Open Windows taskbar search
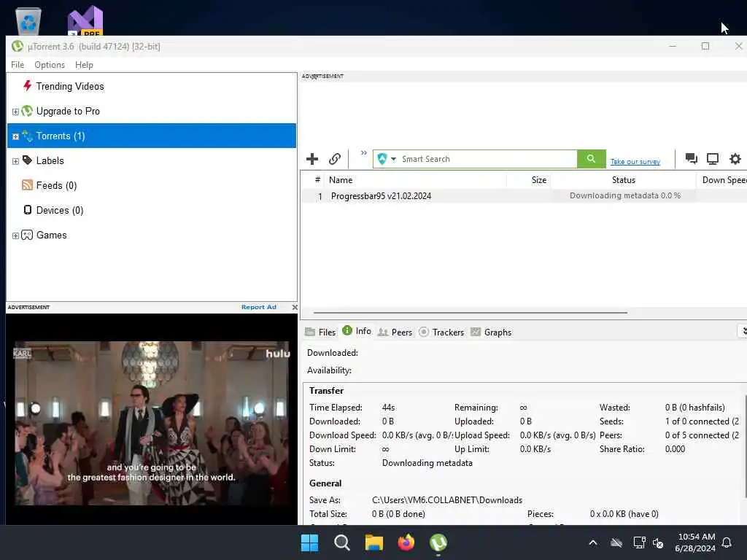The image size is (747, 560). click(342, 542)
